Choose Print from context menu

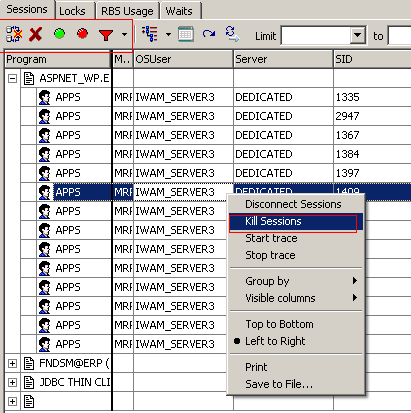(x=296, y=367)
